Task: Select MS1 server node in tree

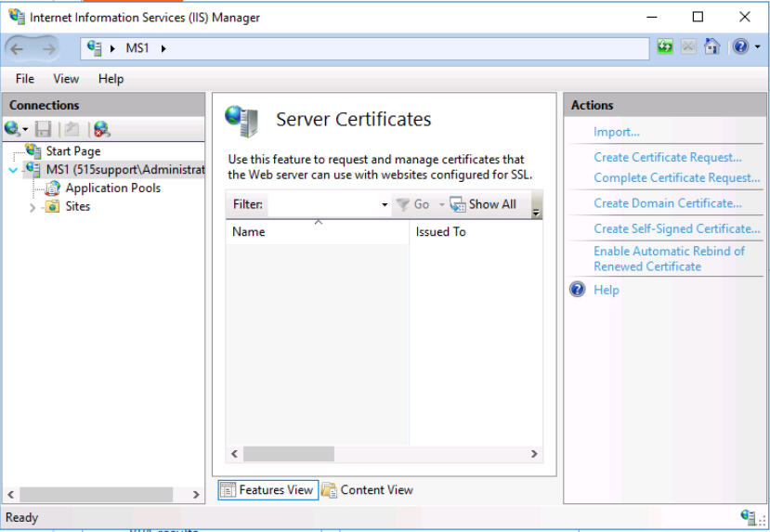Action: click(x=125, y=170)
